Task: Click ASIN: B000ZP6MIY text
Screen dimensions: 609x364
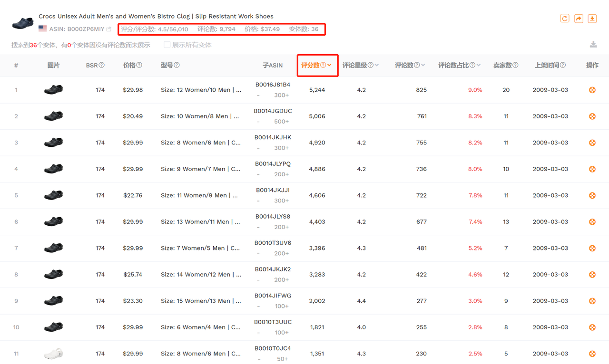Action: [77, 29]
